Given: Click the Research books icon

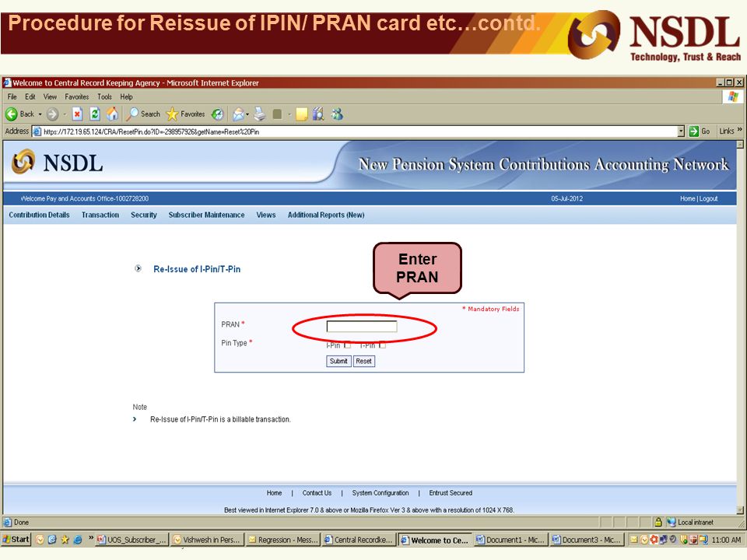Looking at the screenshot, I should 318,114.
